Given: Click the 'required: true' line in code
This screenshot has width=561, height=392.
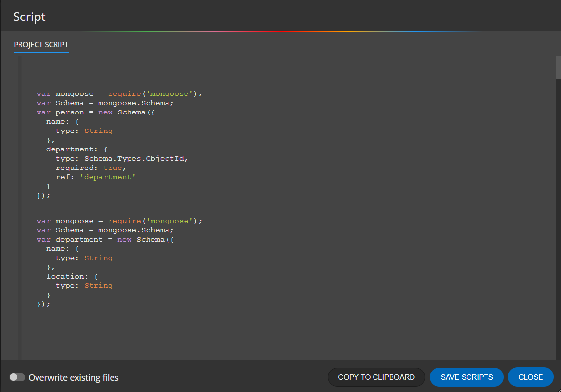Looking at the screenshot, I should [x=91, y=168].
